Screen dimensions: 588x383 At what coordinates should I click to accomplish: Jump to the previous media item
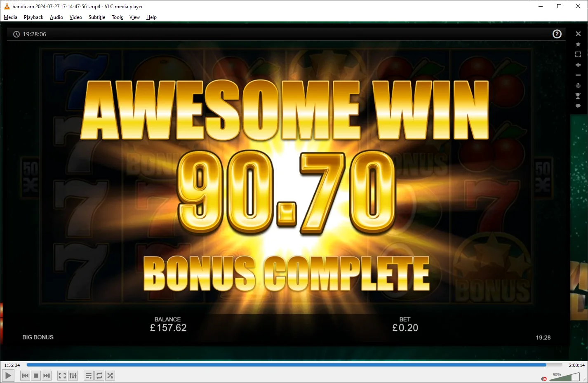tap(25, 376)
